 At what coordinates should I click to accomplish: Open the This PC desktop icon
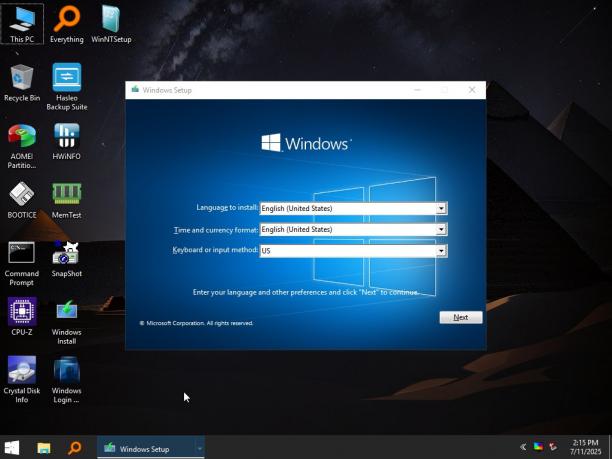22,24
